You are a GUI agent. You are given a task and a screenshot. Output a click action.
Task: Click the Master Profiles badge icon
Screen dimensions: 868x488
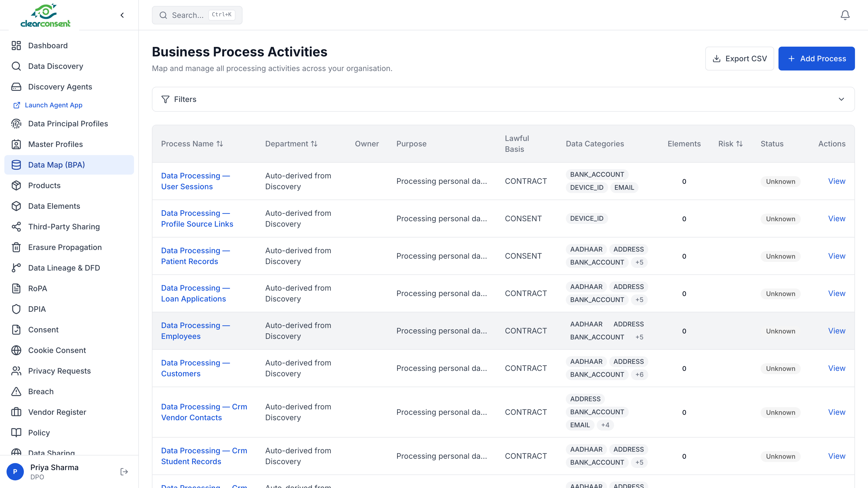point(16,144)
